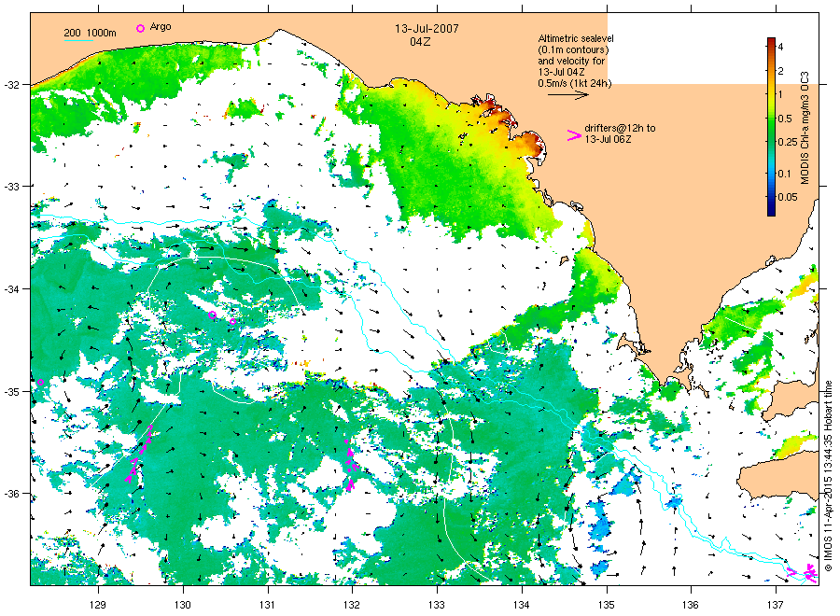This screenshot has height=616, width=840.
Task: Click the latitude axis label '-33'
Action: pos(11,187)
